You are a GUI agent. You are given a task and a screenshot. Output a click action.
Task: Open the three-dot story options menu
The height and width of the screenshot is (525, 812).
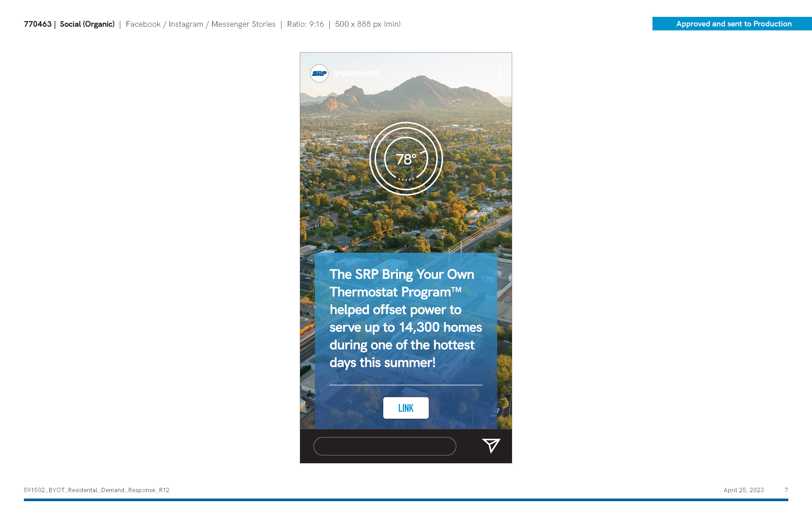point(500,73)
